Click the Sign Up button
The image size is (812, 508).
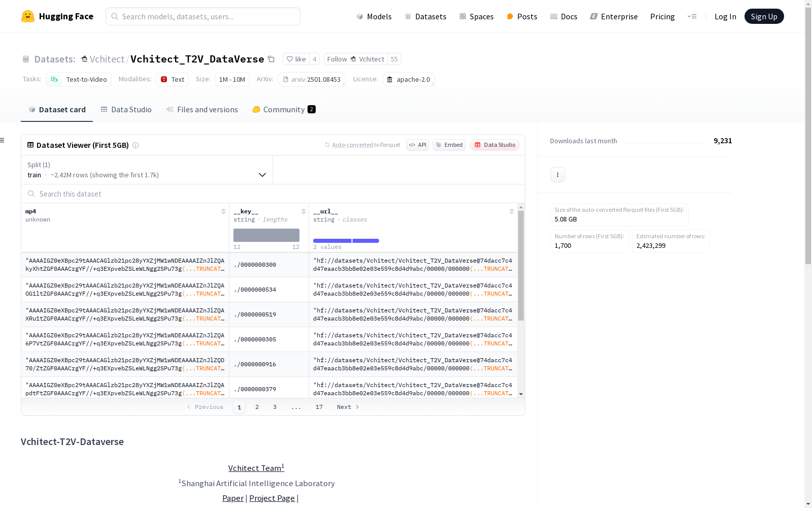764,16
